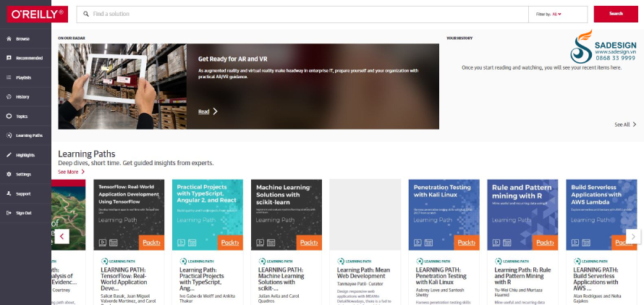The width and height of the screenshot is (644, 305).
Task: Click the search magnifier icon
Action: [86, 14]
